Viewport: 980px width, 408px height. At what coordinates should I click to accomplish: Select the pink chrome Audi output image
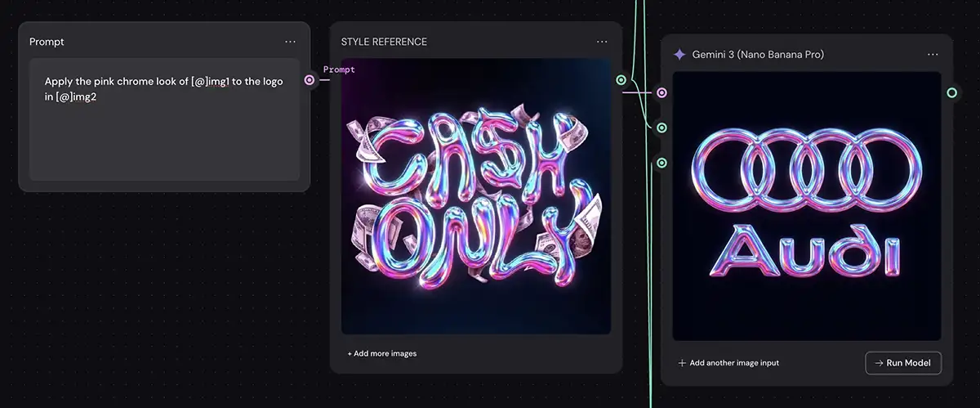[807, 206]
